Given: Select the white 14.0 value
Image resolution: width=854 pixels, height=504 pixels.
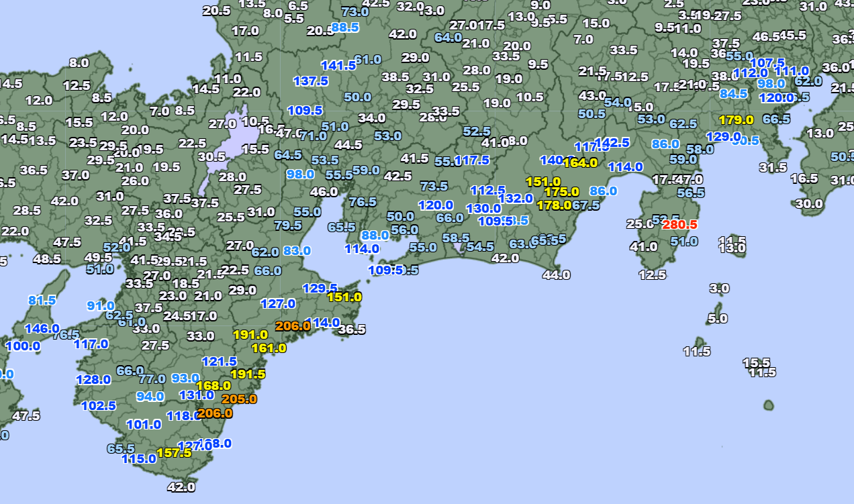Looking at the screenshot, I should [x=684, y=52].
